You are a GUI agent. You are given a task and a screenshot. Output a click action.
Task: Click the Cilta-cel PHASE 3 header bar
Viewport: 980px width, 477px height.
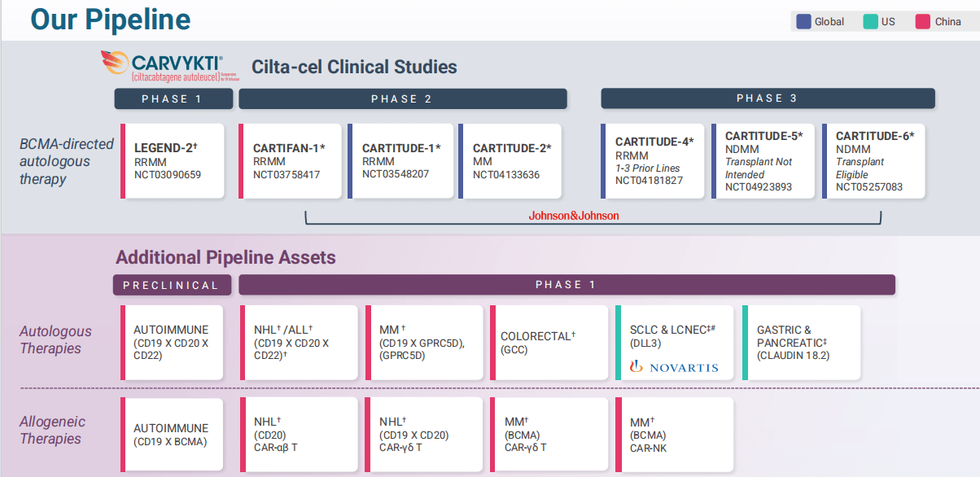click(768, 98)
